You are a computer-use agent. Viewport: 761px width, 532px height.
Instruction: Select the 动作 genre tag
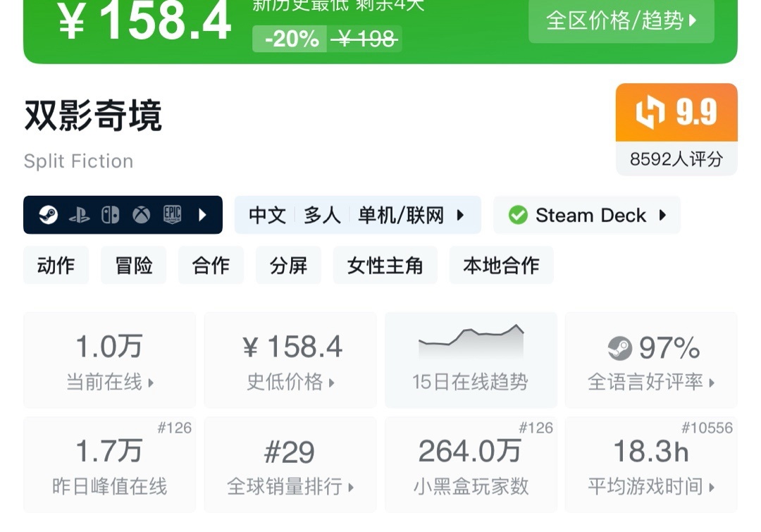click(x=56, y=265)
